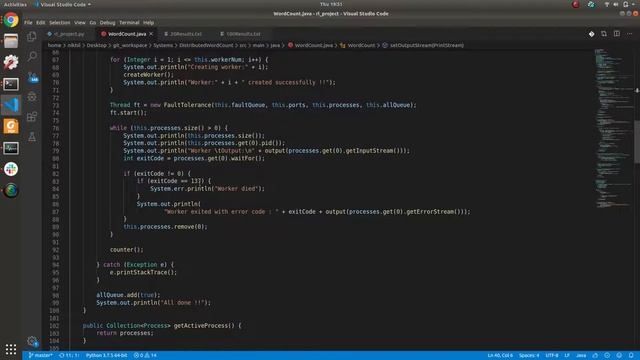Screen dimensions: 640x360
Task: Switch to the rl_project.py tab
Action: 69,34
